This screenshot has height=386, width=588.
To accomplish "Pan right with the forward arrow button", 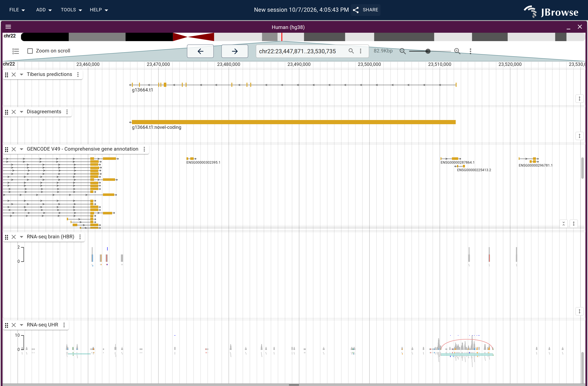I will pos(235,51).
